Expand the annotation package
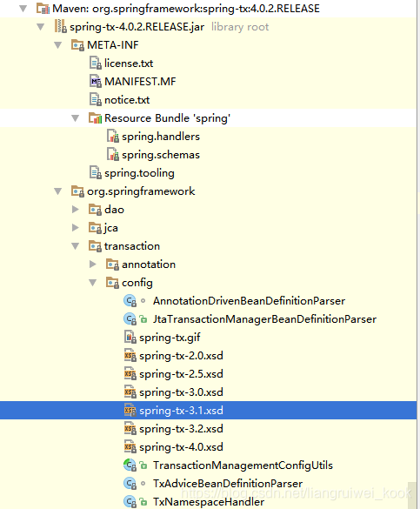The image size is (420, 509). coord(93,265)
